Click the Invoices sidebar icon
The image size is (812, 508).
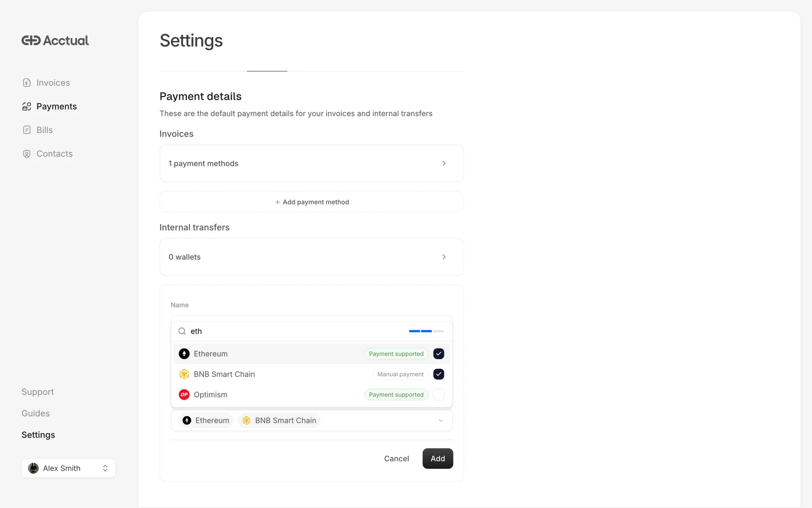click(27, 83)
